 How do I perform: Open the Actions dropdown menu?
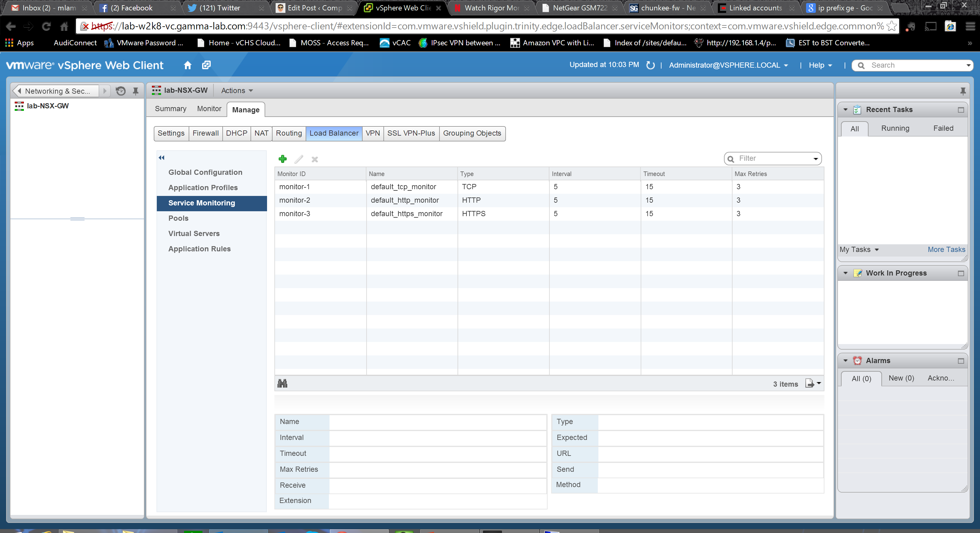[237, 91]
